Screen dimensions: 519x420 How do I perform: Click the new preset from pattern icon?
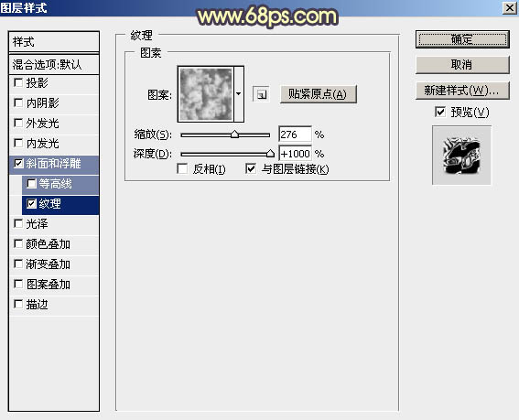261,94
